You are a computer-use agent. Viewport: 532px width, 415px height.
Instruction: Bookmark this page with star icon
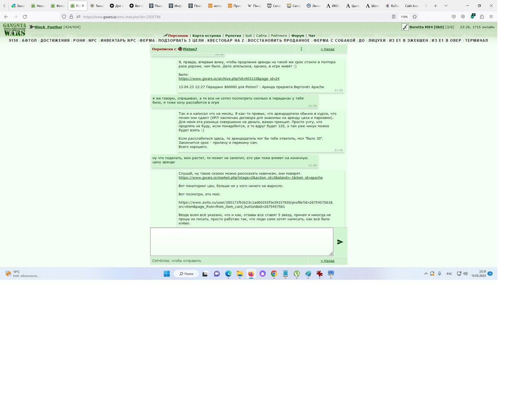click(414, 17)
